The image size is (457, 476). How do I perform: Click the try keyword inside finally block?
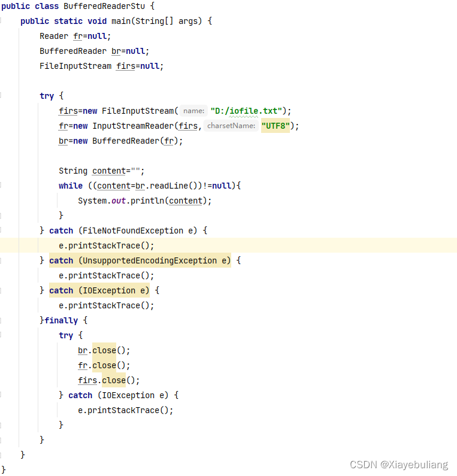click(66, 335)
